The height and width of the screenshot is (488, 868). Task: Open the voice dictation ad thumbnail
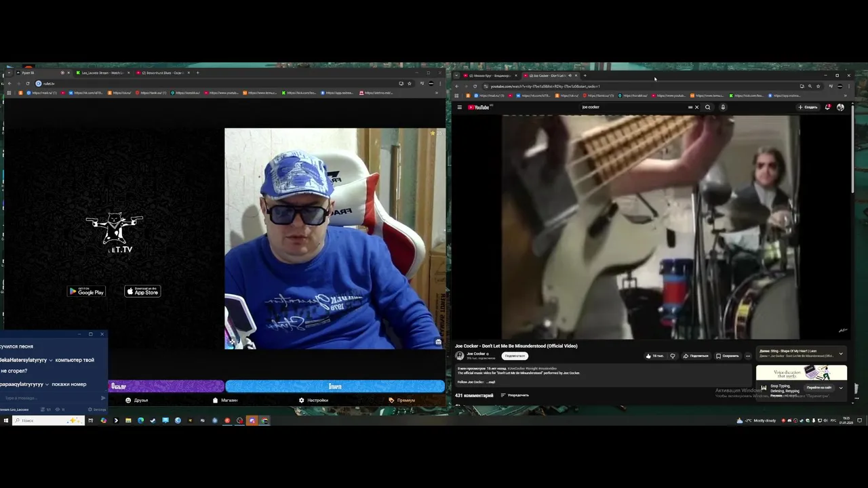802,373
